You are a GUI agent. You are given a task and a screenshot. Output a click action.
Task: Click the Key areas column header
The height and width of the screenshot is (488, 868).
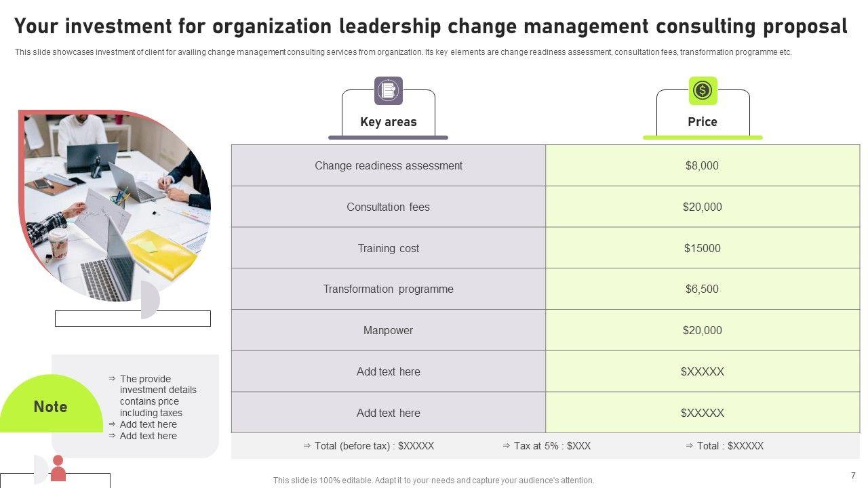389,122
